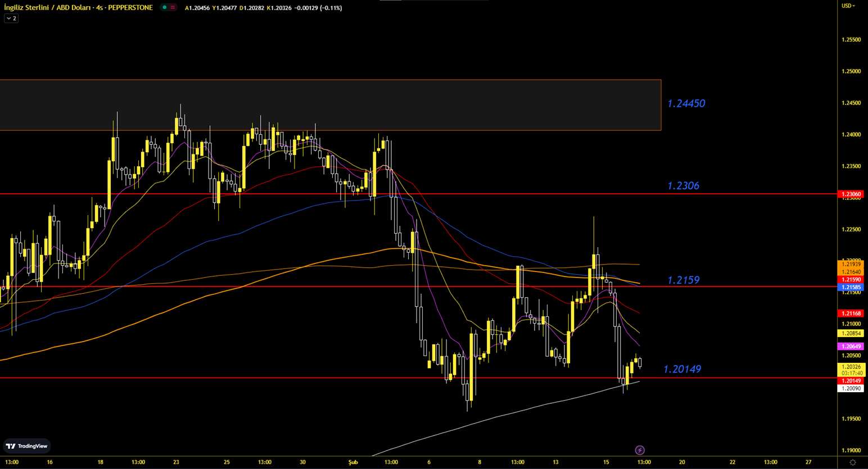Screen dimensions: 868x469
Task: Click the white 1.20090 price tag
Action: click(x=851, y=389)
